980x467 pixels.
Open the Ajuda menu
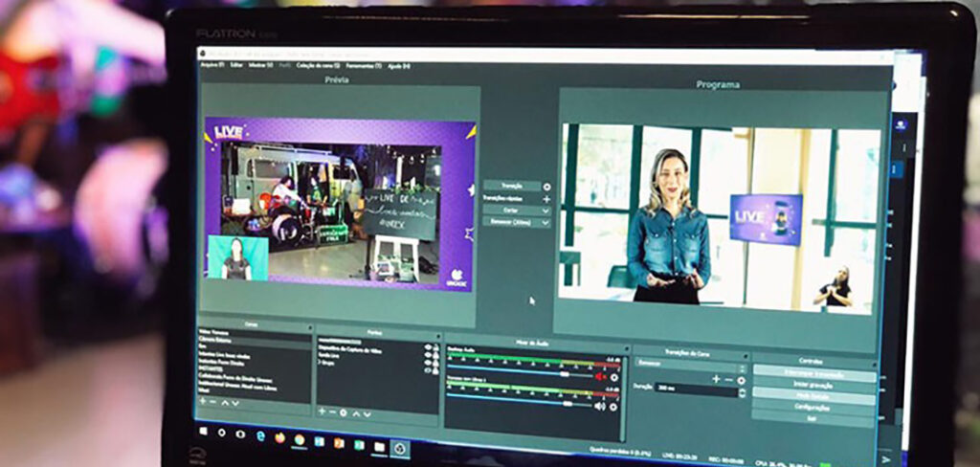(x=399, y=66)
